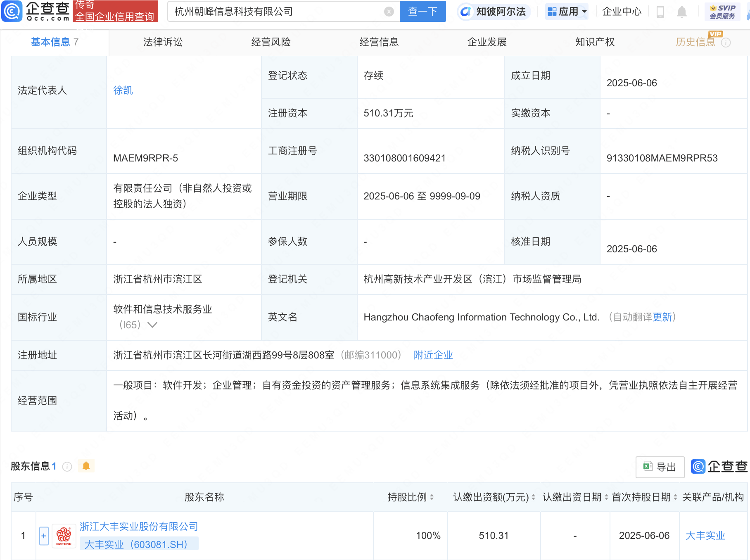
Task: Expand the 国标行业 (I65) chevron
Action: (152, 325)
